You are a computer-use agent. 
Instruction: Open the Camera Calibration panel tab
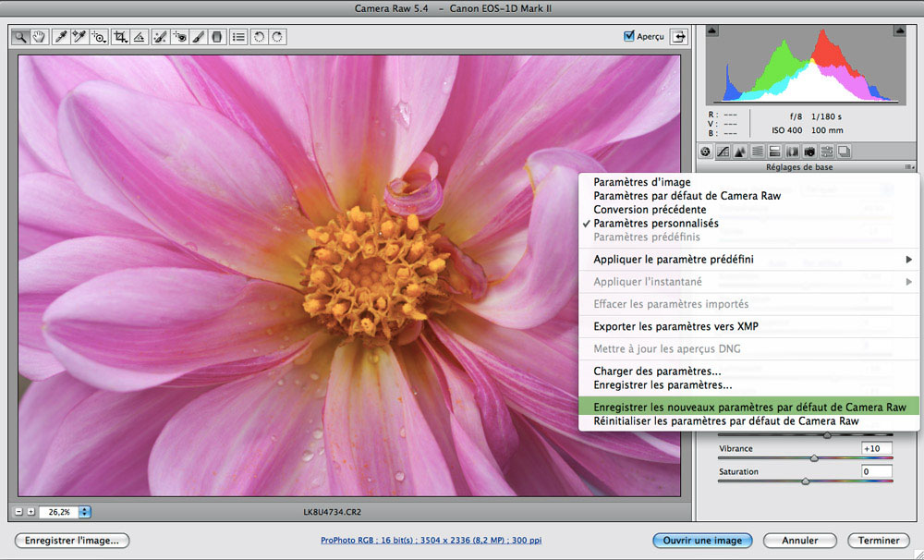[809, 152]
